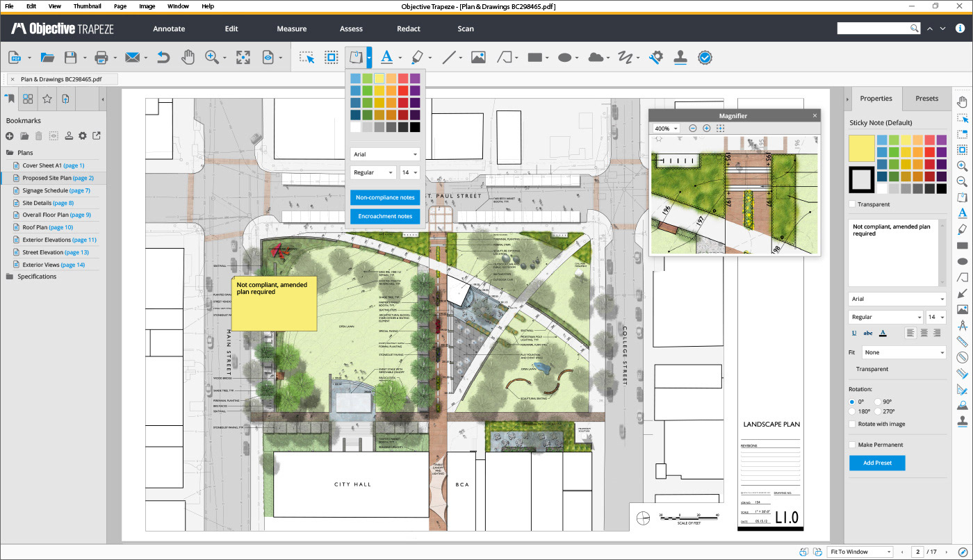This screenshot has height=560, width=973.
Task: Click the Cloud annotation tool
Action: (x=596, y=58)
